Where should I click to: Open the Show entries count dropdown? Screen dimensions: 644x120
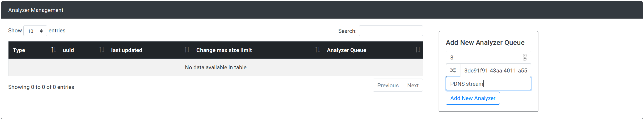[x=35, y=31]
